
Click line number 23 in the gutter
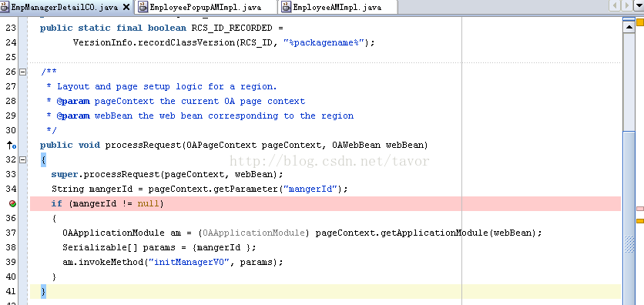tap(11, 28)
